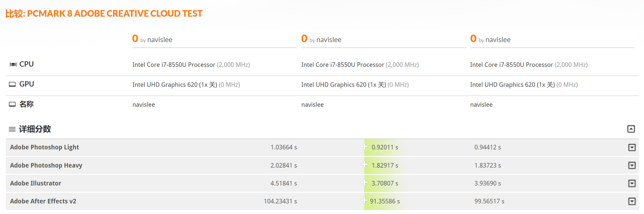Screen dimensions: 644x214
Task: Expand the Adobe After Effects v2 row
Action: (x=632, y=201)
